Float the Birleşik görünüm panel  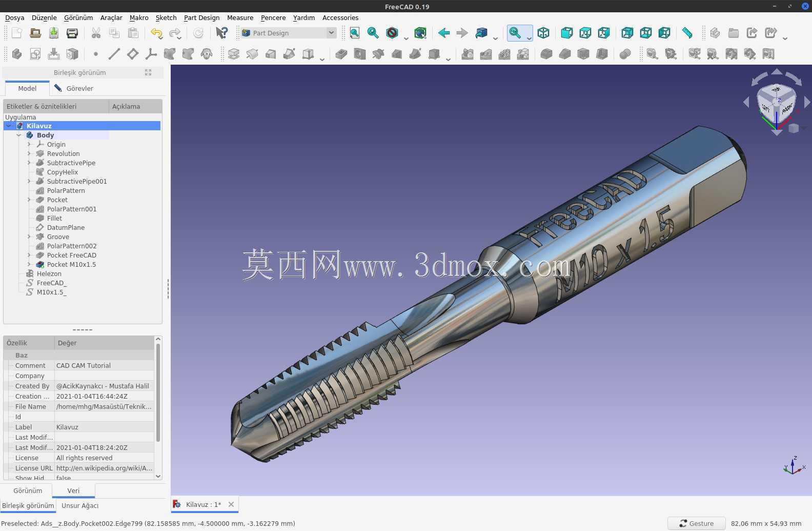[148, 72]
